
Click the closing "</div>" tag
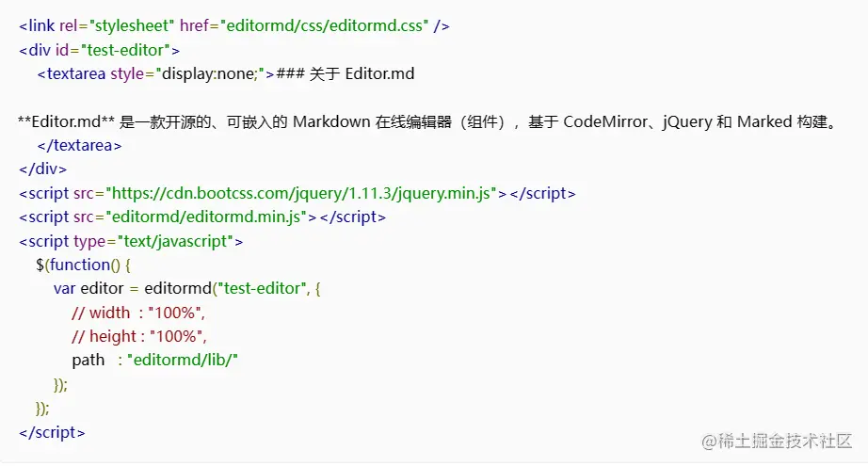coord(42,169)
